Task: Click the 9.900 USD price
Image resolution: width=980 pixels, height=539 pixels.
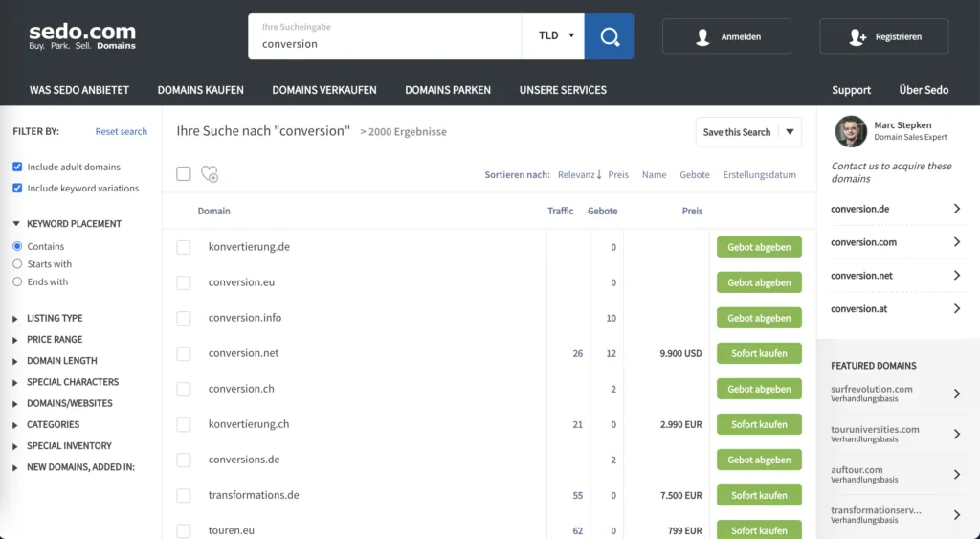Action: pos(680,353)
